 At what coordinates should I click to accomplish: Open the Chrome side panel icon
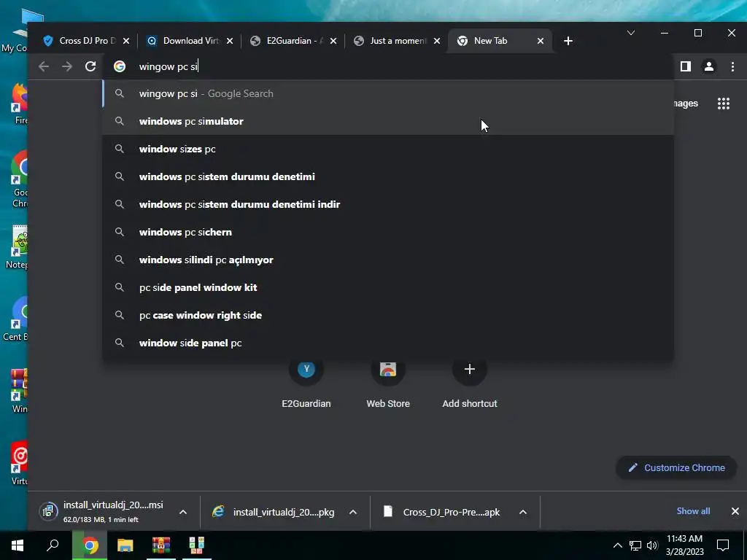(x=686, y=66)
